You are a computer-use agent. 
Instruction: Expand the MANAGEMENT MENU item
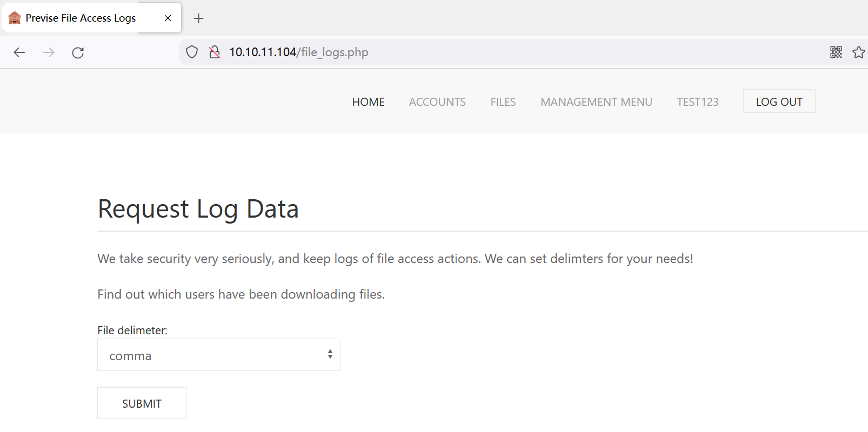tap(596, 102)
